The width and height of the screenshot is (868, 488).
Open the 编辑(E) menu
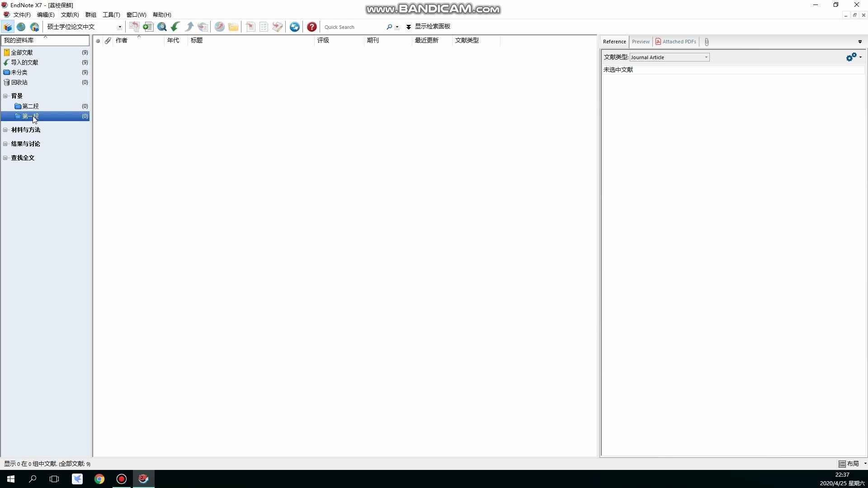46,15
